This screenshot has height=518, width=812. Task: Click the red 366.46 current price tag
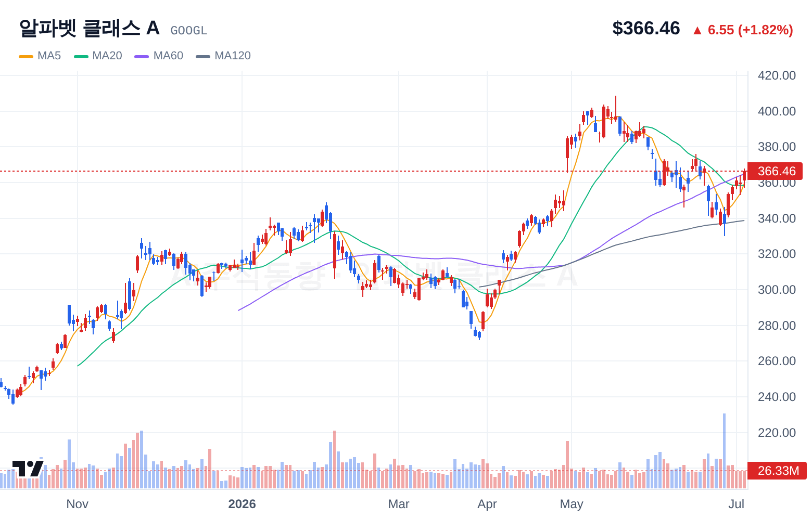[775, 171]
